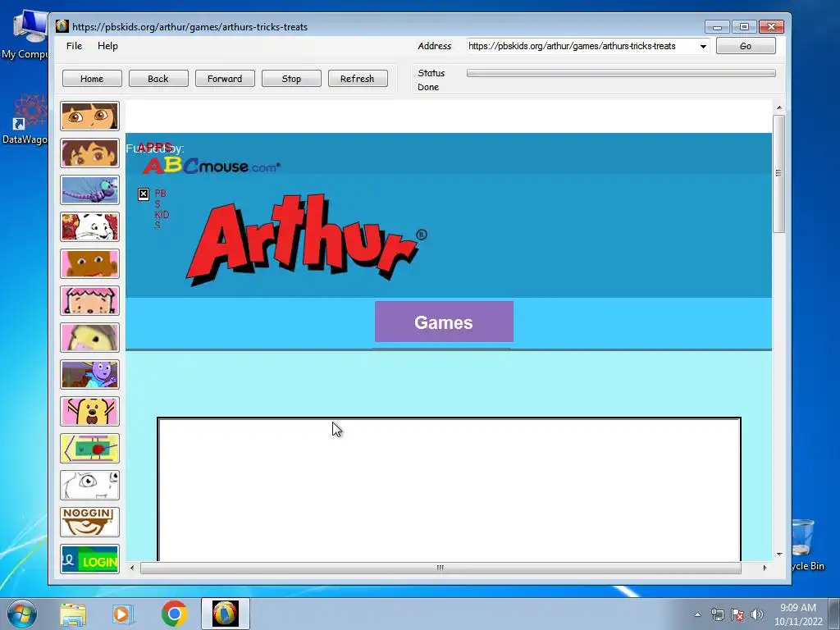840x630 pixels.
Task: Click the Forward navigation button
Action: coord(225,78)
